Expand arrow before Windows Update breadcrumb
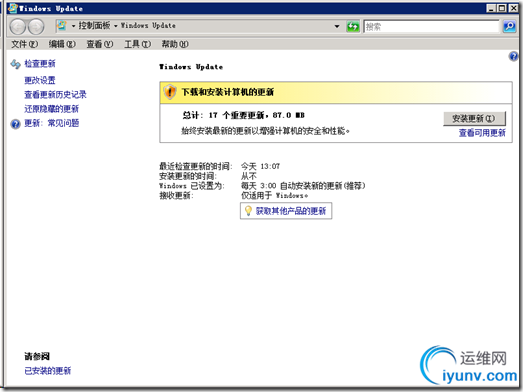This screenshot has width=523, height=392. click(x=115, y=26)
